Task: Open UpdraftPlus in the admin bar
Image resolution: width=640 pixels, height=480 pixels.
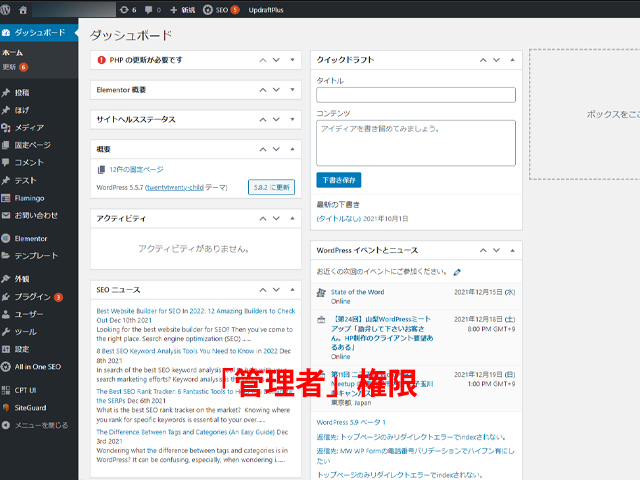Action: click(266, 10)
